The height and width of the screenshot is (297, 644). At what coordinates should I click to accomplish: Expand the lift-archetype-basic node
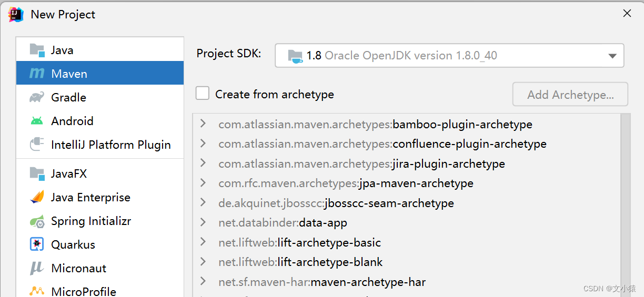203,242
